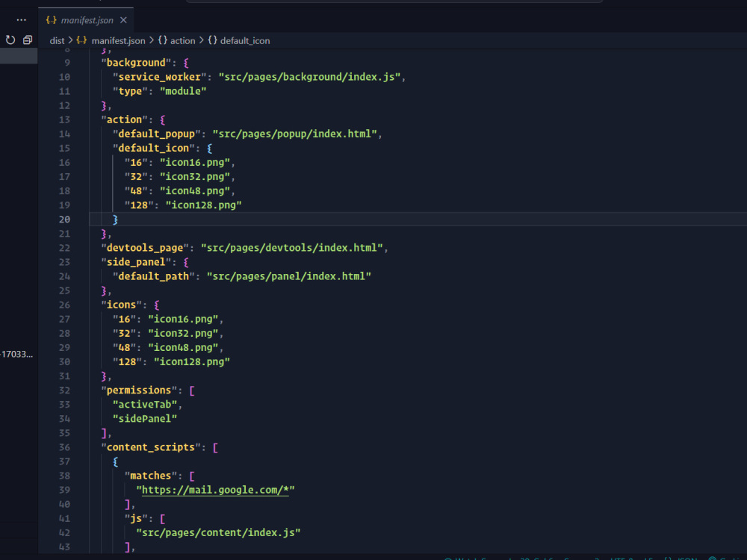Click the closing brace on highlighted line 20
This screenshot has height=560, width=747.
tap(115, 220)
